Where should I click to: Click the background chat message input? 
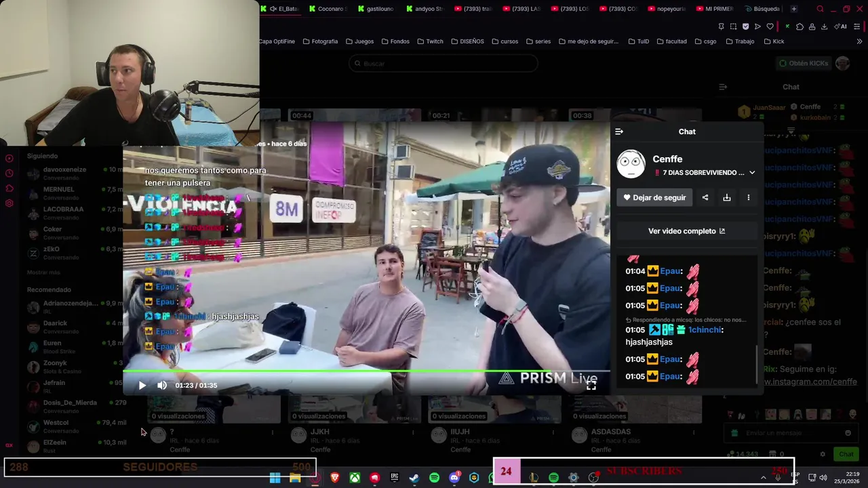pyautogui.click(x=790, y=432)
